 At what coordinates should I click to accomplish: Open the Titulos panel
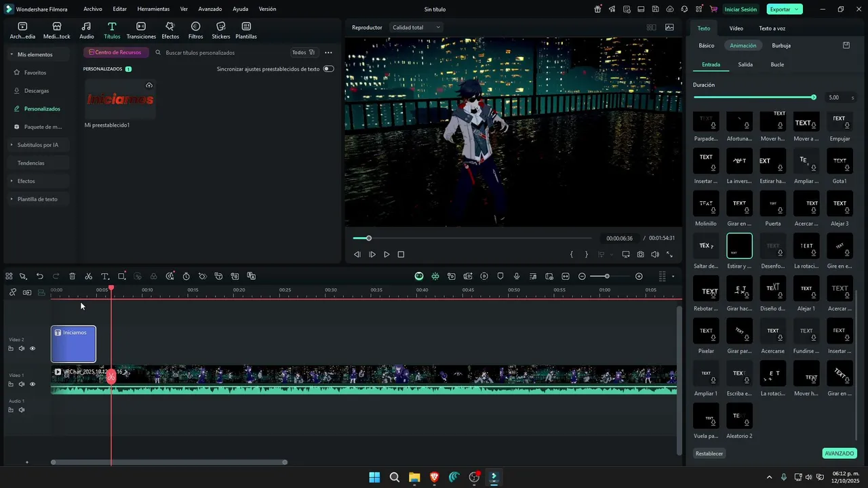pos(112,30)
